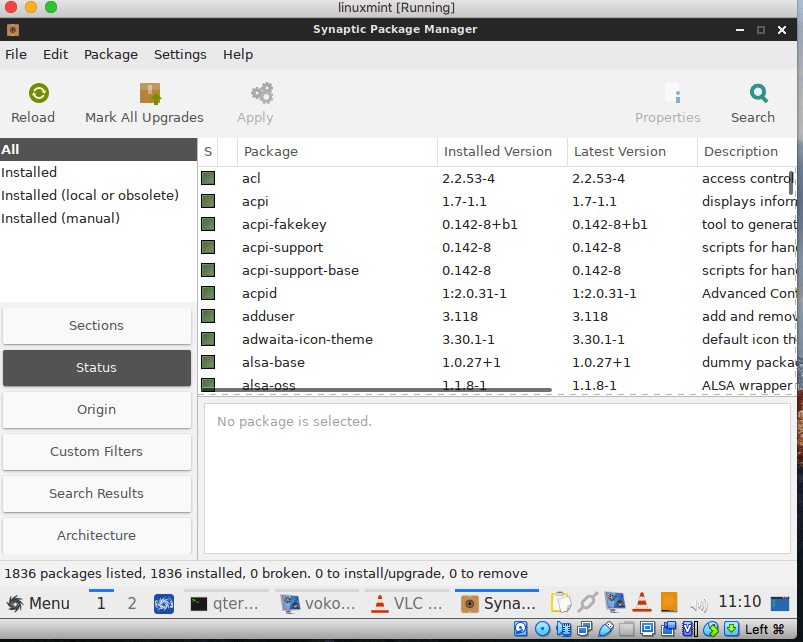The image size is (803, 642).
Task: Click status box for acpi-support package
Action: click(x=208, y=247)
